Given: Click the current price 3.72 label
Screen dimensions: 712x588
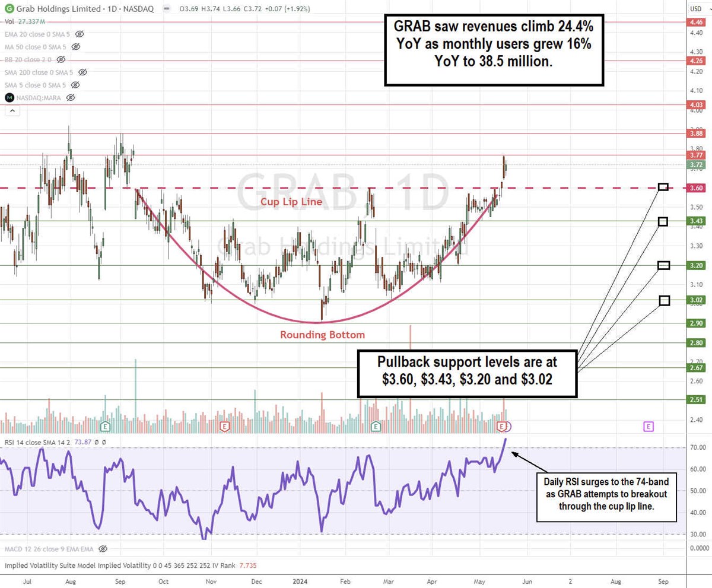Looking at the screenshot, I should 697,164.
